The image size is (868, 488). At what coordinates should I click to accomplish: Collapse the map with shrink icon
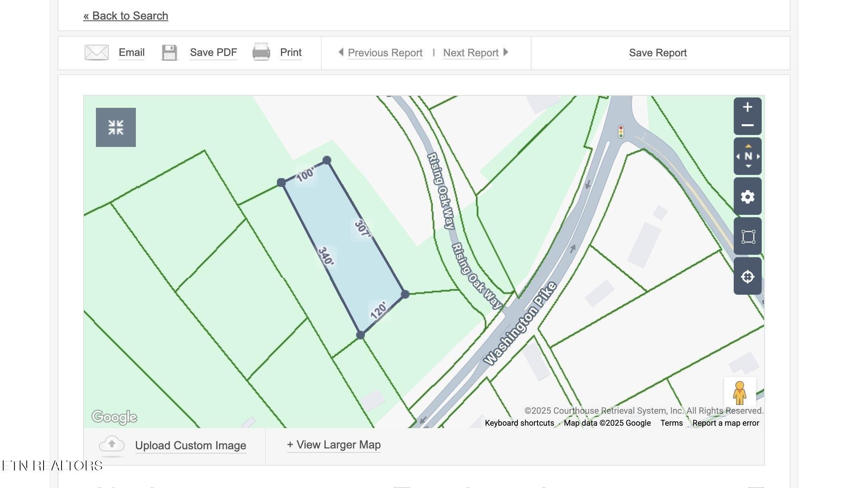point(115,127)
